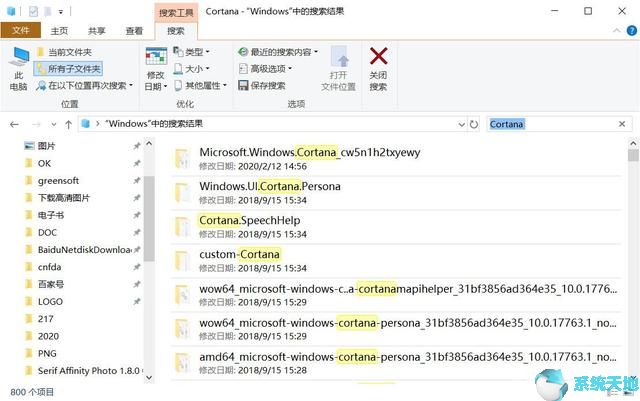Select Cortana.SpeechHelp result

point(396,227)
